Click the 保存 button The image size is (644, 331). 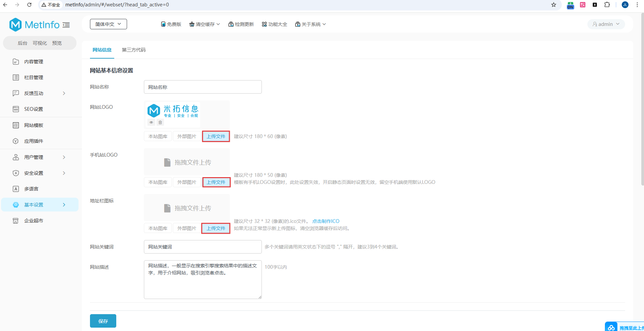click(103, 321)
